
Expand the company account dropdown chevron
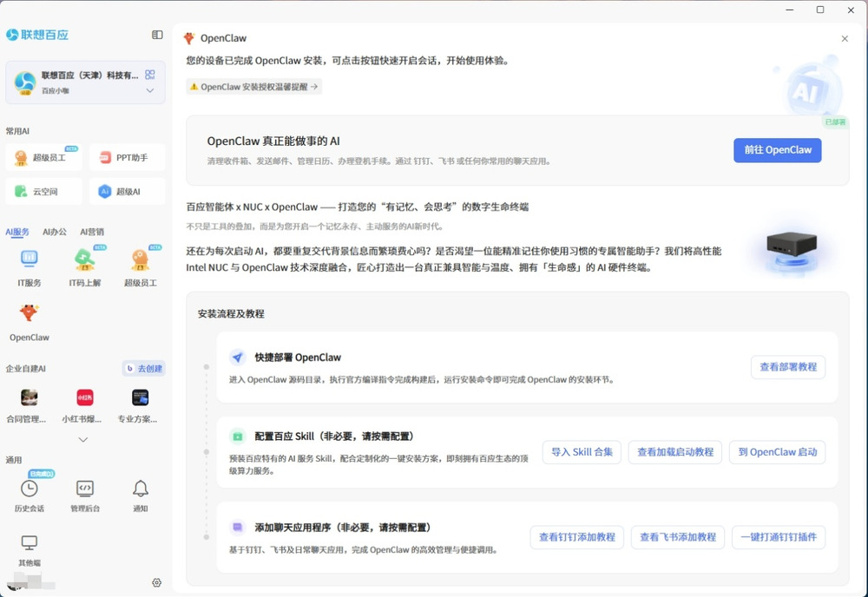150,90
